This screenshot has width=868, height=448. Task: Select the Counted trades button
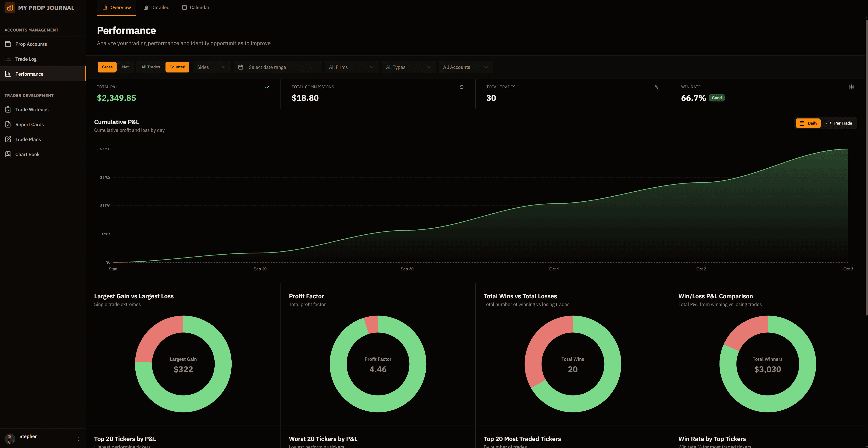177,67
